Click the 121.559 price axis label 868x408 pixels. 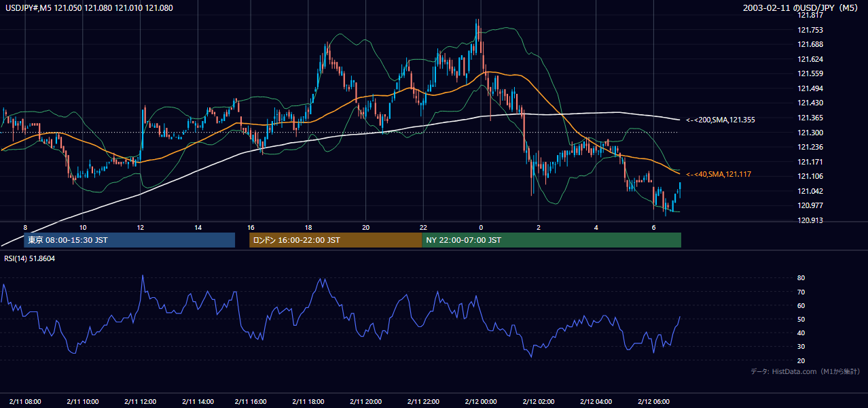[811, 73]
